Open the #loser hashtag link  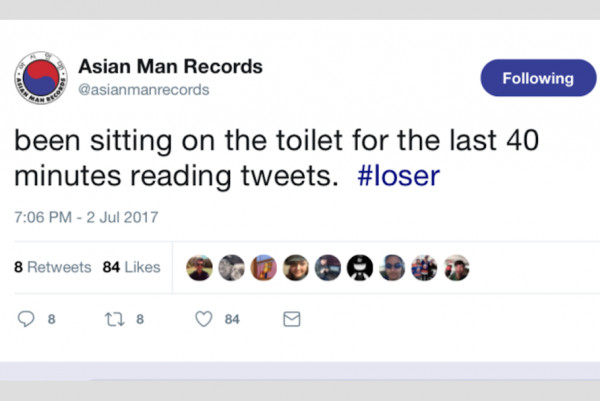coord(398,176)
